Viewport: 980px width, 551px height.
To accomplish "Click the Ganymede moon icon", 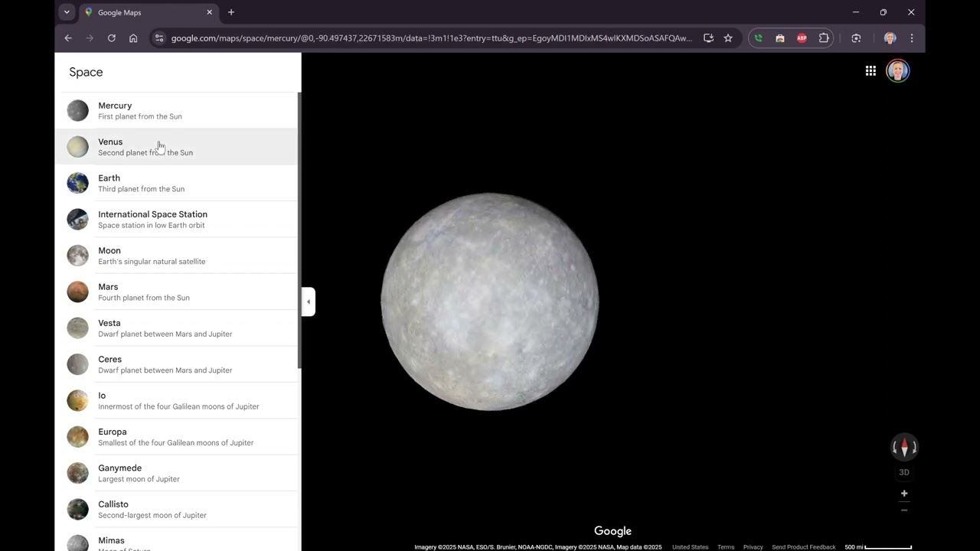I will 77,473.
